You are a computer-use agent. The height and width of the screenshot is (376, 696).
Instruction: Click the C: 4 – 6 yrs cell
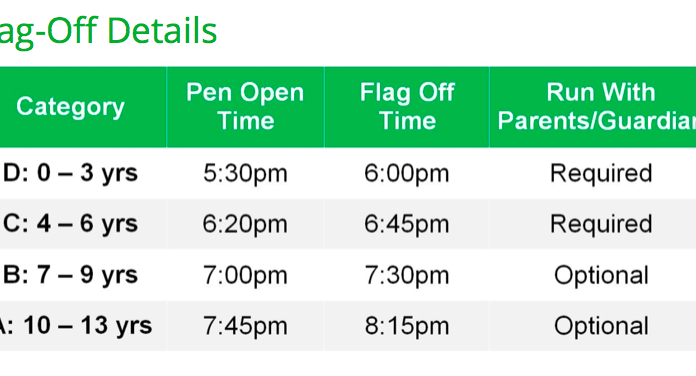tap(70, 223)
